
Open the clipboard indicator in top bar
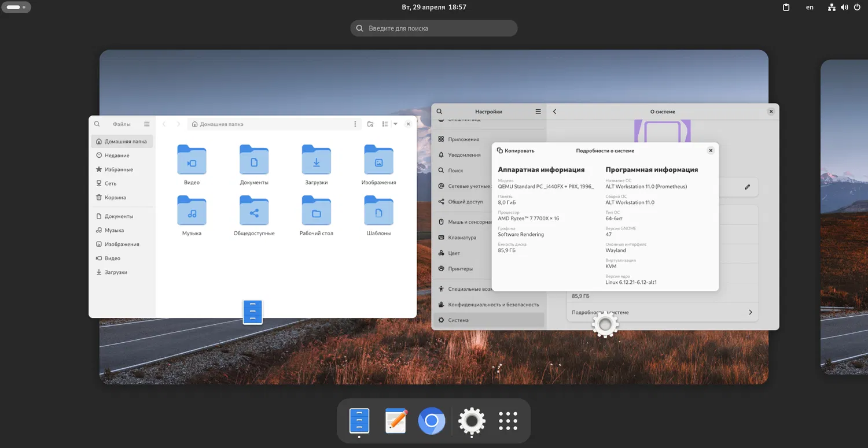pyautogui.click(x=786, y=8)
